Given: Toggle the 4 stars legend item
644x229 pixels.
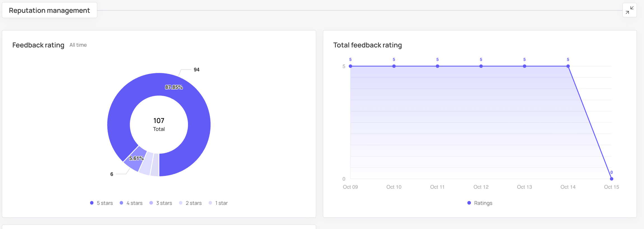Looking at the screenshot, I should point(131,203).
